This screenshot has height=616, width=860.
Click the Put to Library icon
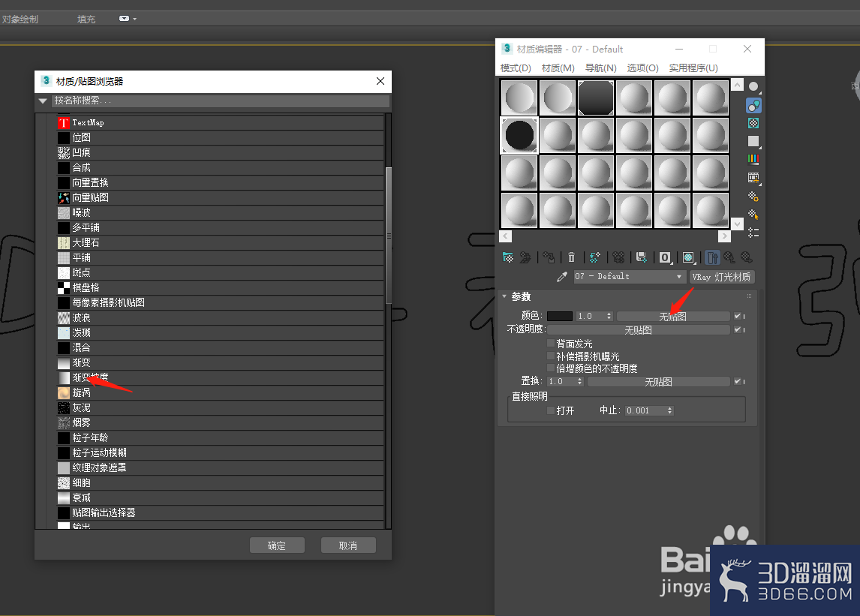point(641,257)
